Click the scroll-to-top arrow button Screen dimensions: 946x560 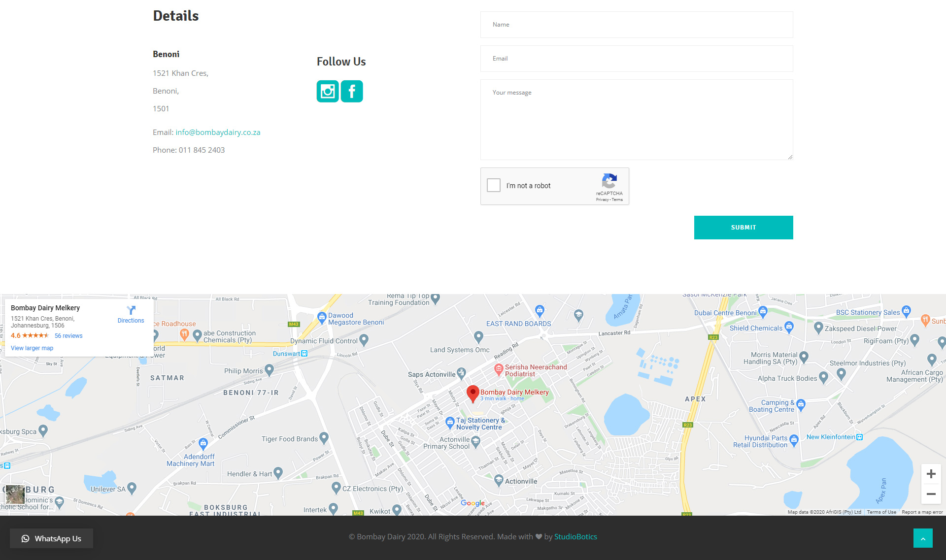pyautogui.click(x=923, y=538)
